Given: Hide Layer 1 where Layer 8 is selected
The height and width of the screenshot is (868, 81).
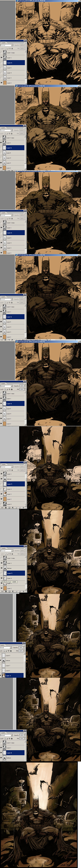Looking at the screenshot, I should click(x=1, y=747).
